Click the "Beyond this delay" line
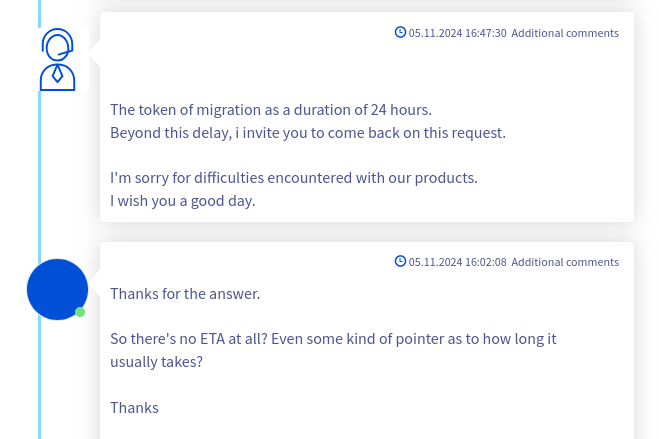Viewport: 659px width, 439px height. [307, 132]
